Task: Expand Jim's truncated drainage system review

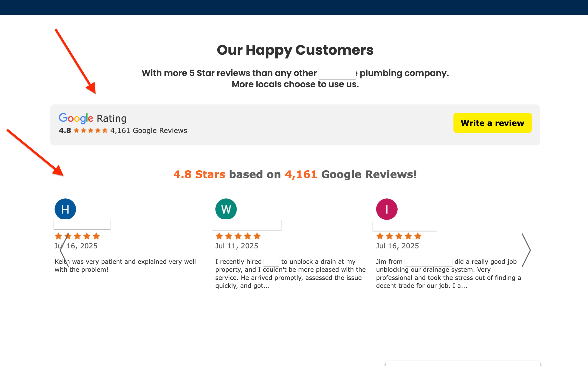Action: pyautogui.click(x=448, y=273)
